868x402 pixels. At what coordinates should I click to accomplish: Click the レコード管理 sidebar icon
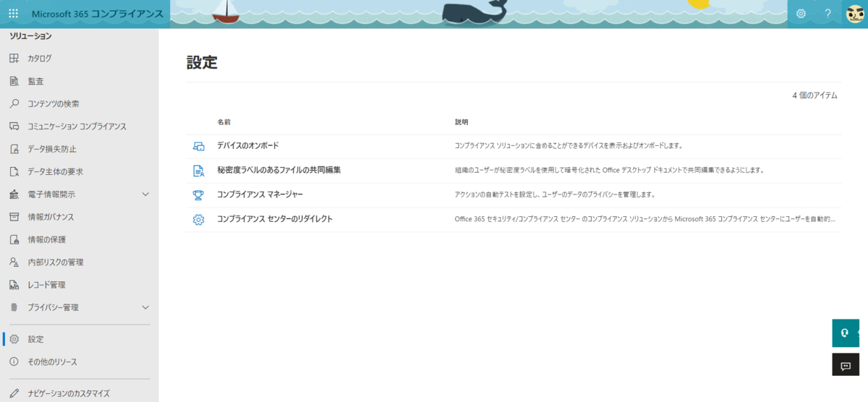[14, 285]
